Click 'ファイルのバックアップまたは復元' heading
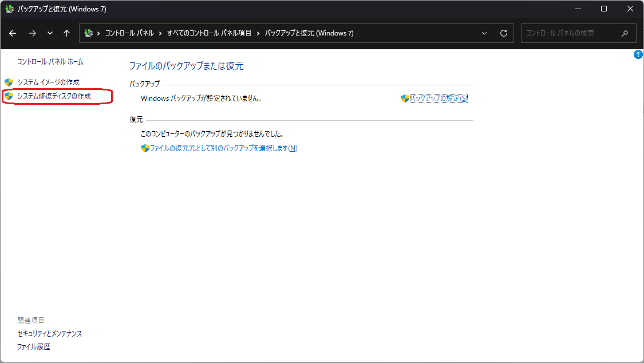The height and width of the screenshot is (363, 644). pos(187,66)
